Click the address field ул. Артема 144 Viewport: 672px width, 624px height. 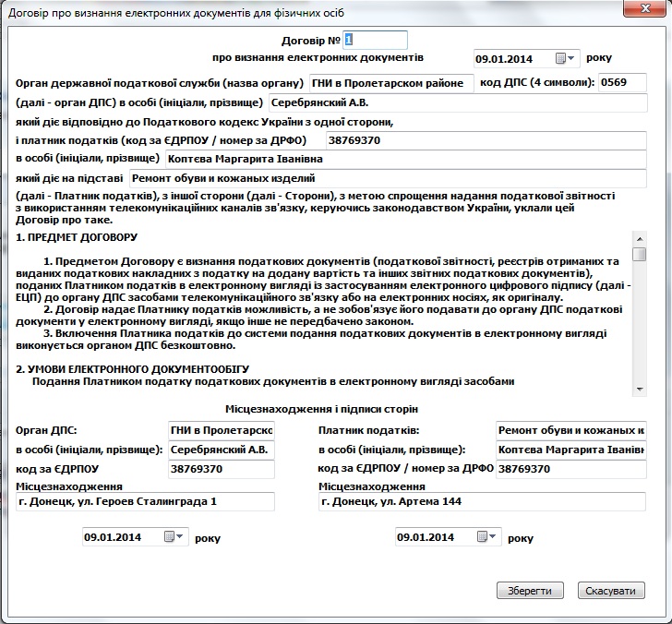pyautogui.click(x=480, y=502)
